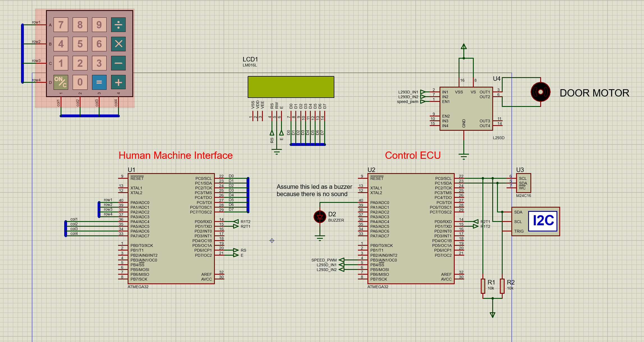The image size is (644, 342).
Task: Select resistor R1 10k
Action: [483, 286]
